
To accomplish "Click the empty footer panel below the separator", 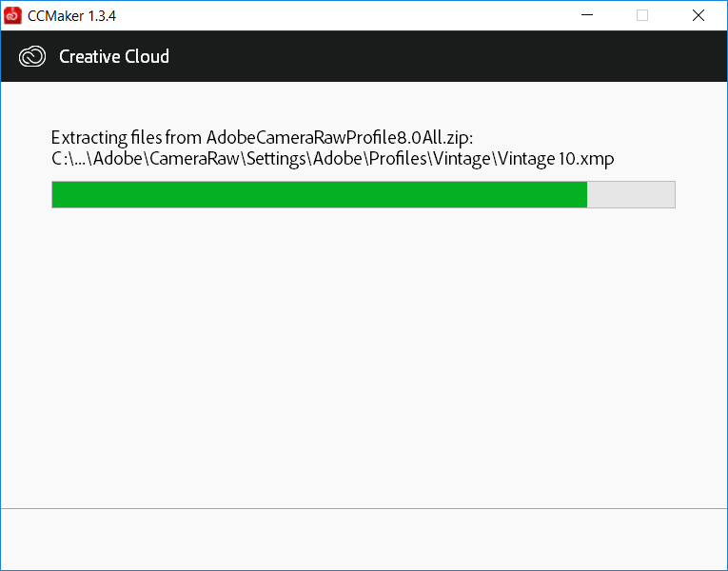I will pyautogui.click(x=364, y=540).
